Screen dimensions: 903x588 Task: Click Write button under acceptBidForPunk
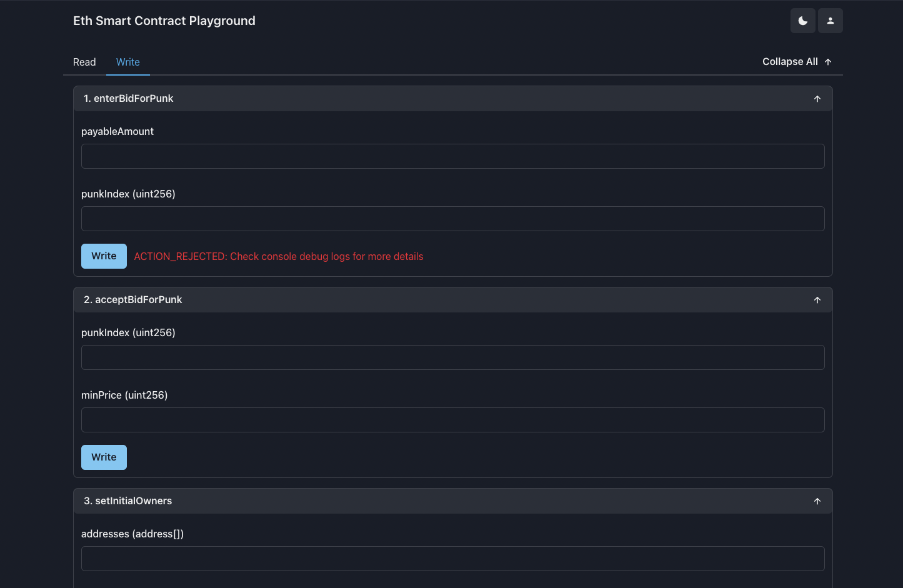click(104, 457)
